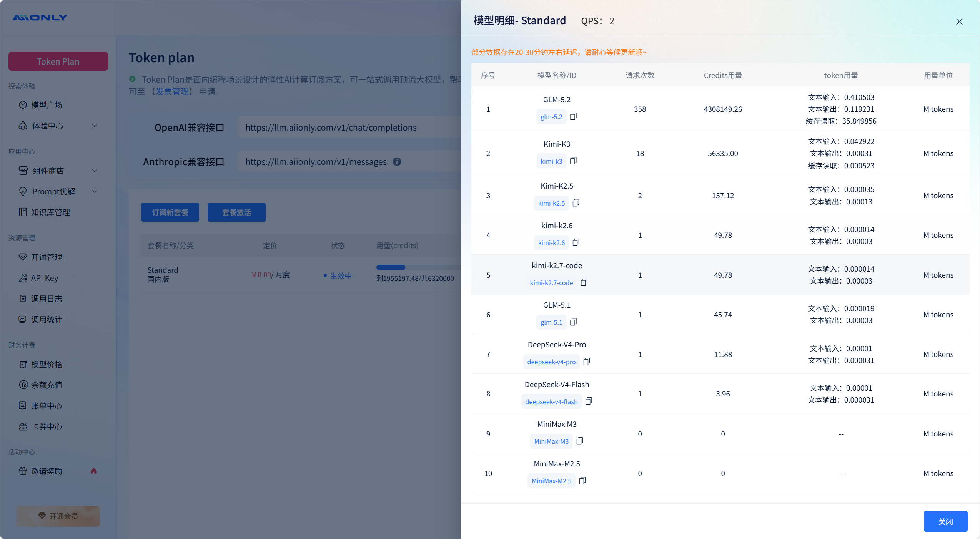Click the 4308149.26 credits value
Viewport: 980px width, 539px height.
[x=723, y=109]
